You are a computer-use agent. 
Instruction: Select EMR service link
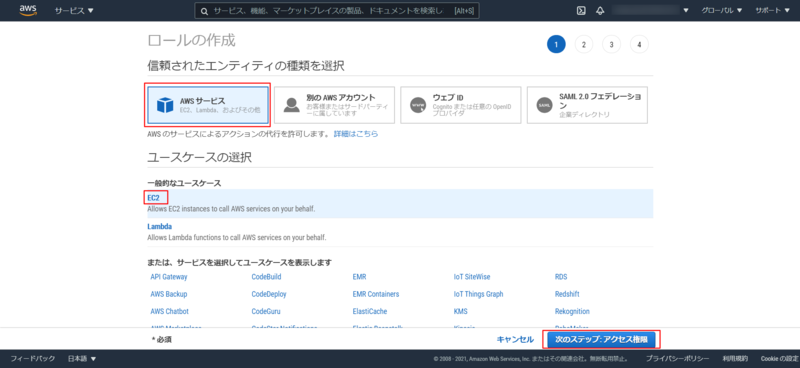coord(359,277)
